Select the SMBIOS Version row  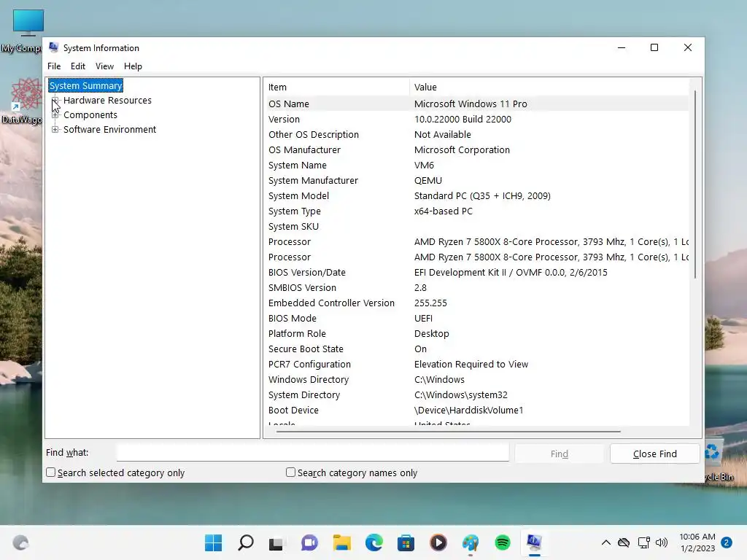pyautogui.click(x=476, y=287)
